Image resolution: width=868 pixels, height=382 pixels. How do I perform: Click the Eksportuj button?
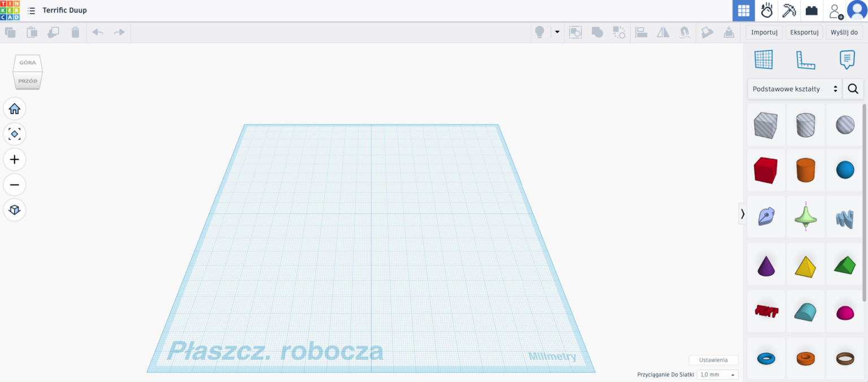[804, 32]
